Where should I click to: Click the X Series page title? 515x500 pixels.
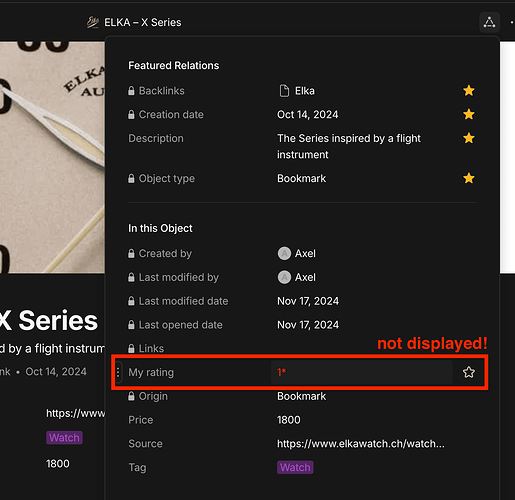click(49, 320)
